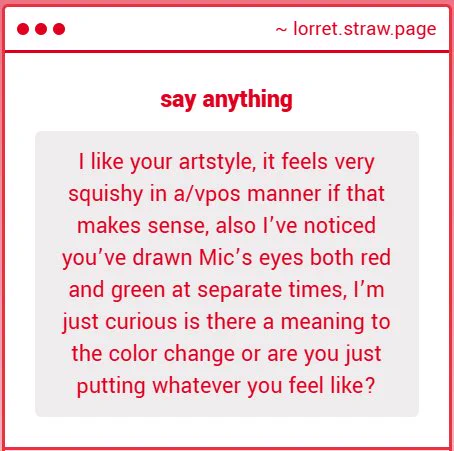Click the word "artstyle" in the message
The width and height of the screenshot is (454, 451).
(218, 162)
